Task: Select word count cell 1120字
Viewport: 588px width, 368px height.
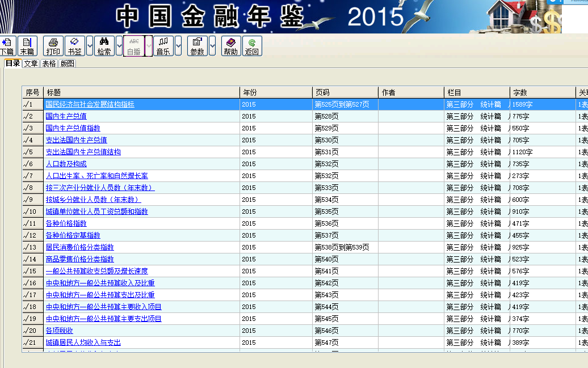Action: coord(543,152)
